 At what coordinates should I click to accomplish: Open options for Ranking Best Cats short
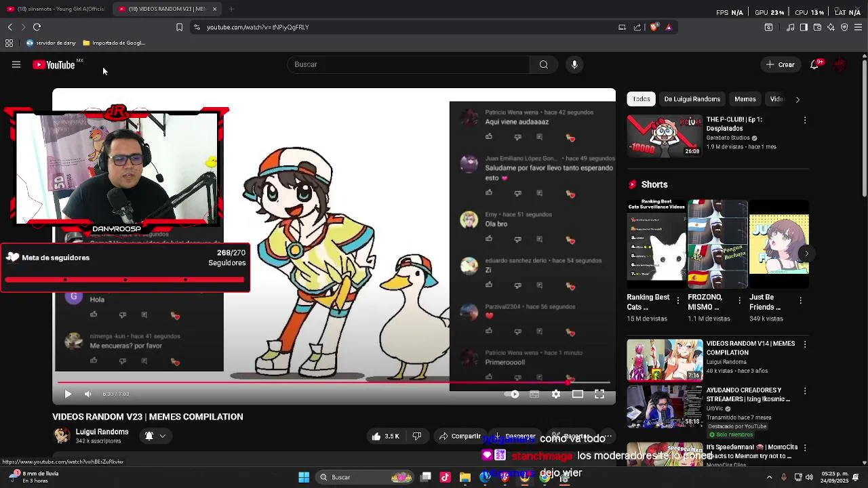tap(678, 300)
